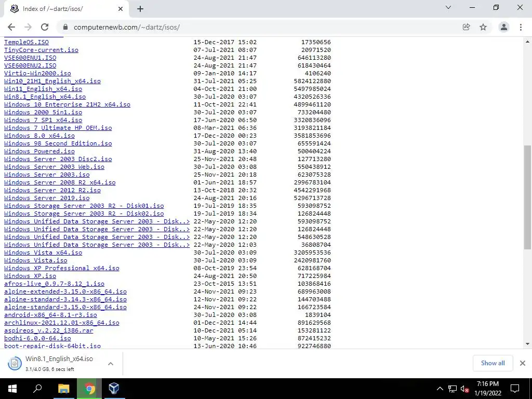
Task: Download Windows Server 2012 R2.iso
Action: tap(52, 190)
